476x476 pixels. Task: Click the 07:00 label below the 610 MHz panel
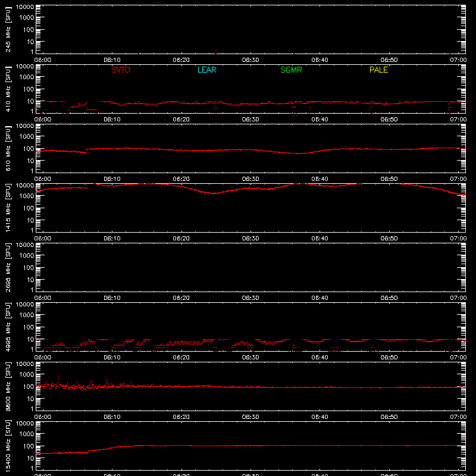(x=458, y=179)
